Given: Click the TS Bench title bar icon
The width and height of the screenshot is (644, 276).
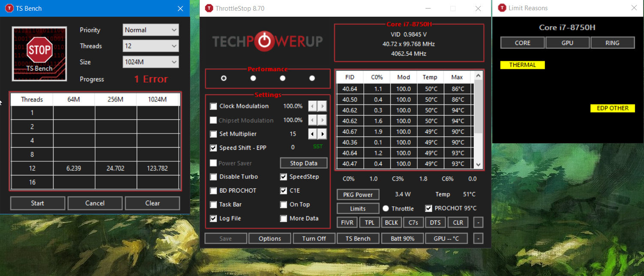Looking at the screenshot, I should tap(9, 8).
